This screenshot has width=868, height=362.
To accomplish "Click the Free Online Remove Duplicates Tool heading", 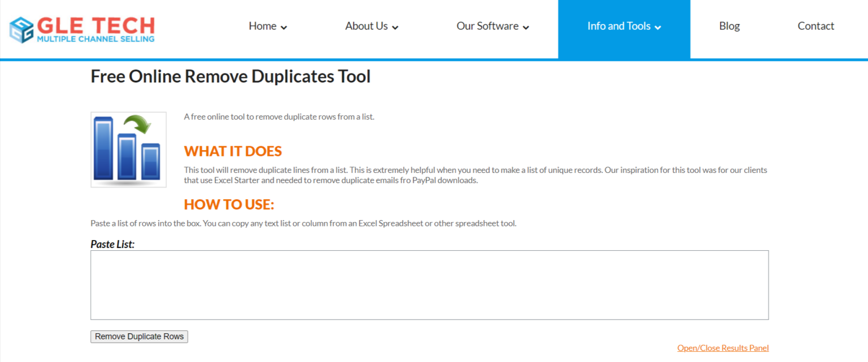I will click(230, 76).
